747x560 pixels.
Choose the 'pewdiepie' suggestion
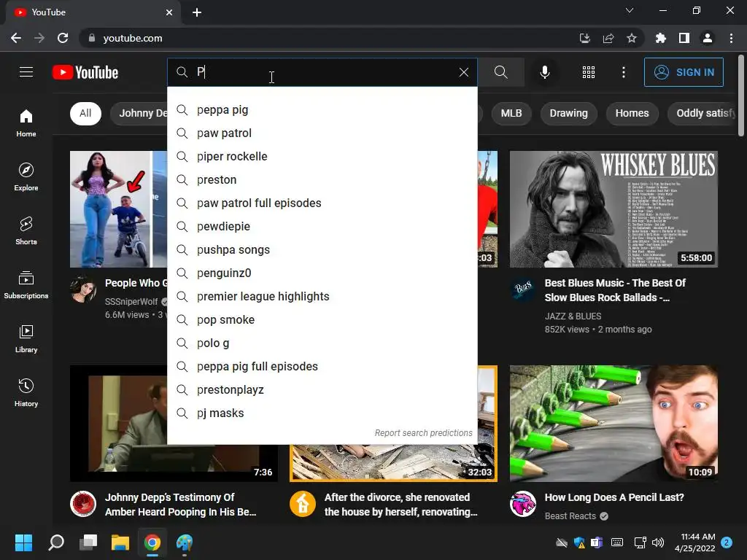coord(322,227)
